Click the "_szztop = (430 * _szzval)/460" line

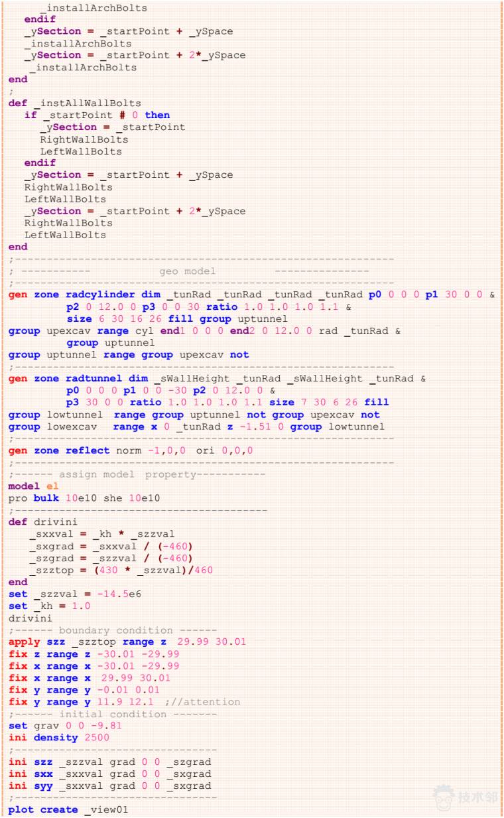121,570
